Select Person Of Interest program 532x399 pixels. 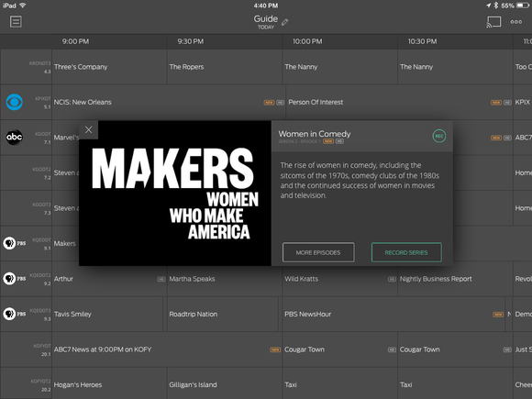tap(400, 102)
